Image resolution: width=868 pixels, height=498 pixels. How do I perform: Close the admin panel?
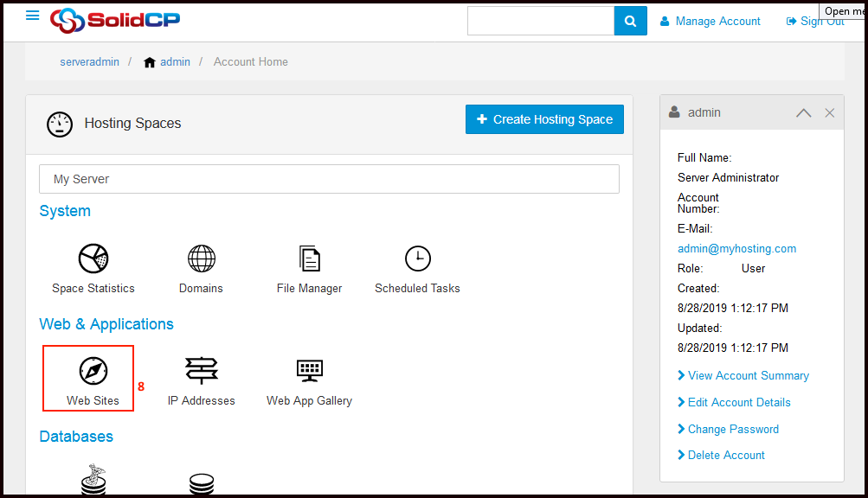coord(829,113)
